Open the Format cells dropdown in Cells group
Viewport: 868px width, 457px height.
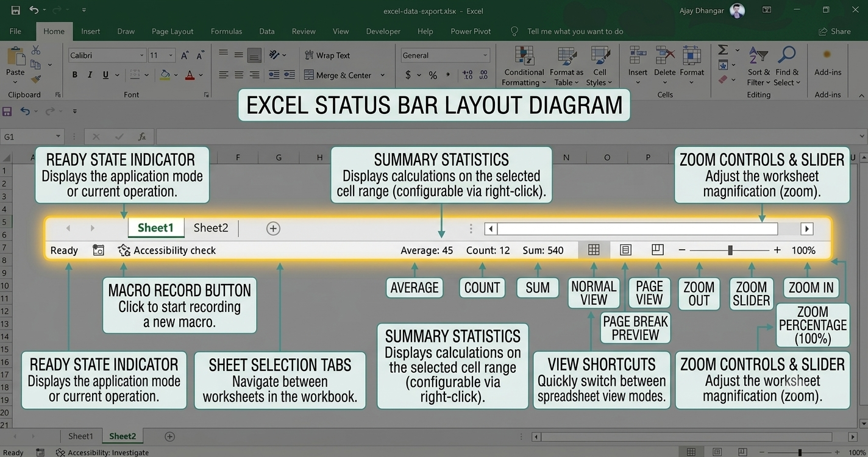692,66
